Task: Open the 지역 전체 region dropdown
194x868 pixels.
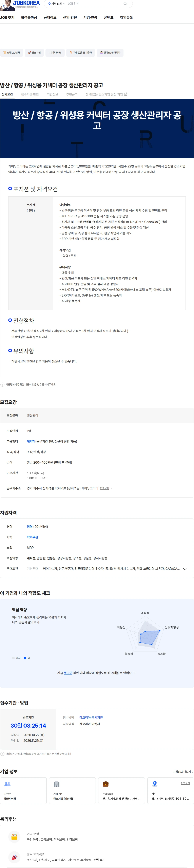Action: point(57,4)
